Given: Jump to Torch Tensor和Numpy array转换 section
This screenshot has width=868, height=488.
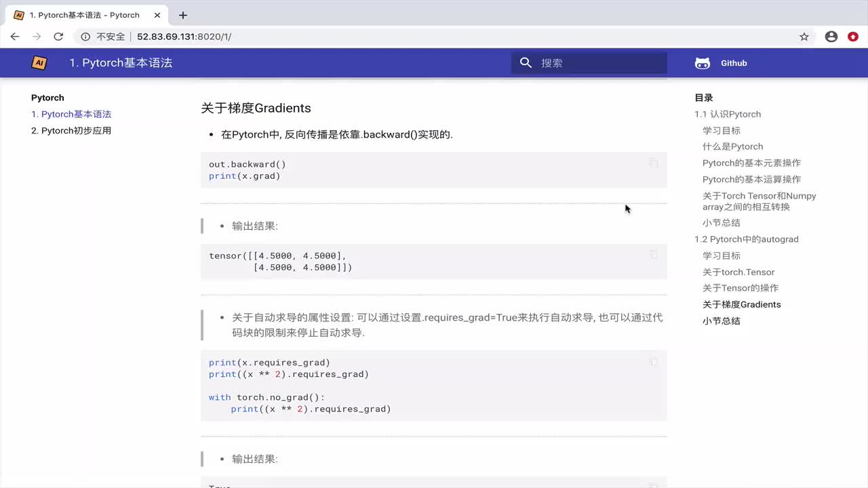Looking at the screenshot, I should tap(759, 201).
